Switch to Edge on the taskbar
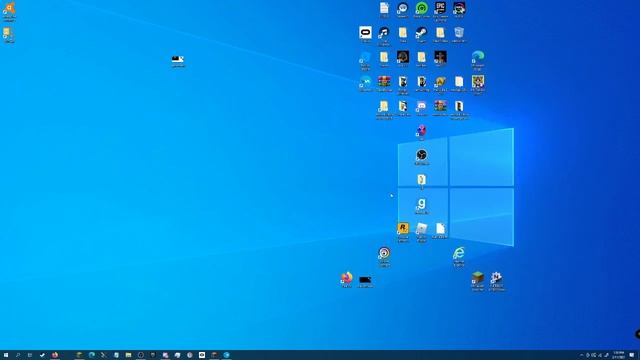640x360 pixels. click(x=91, y=355)
